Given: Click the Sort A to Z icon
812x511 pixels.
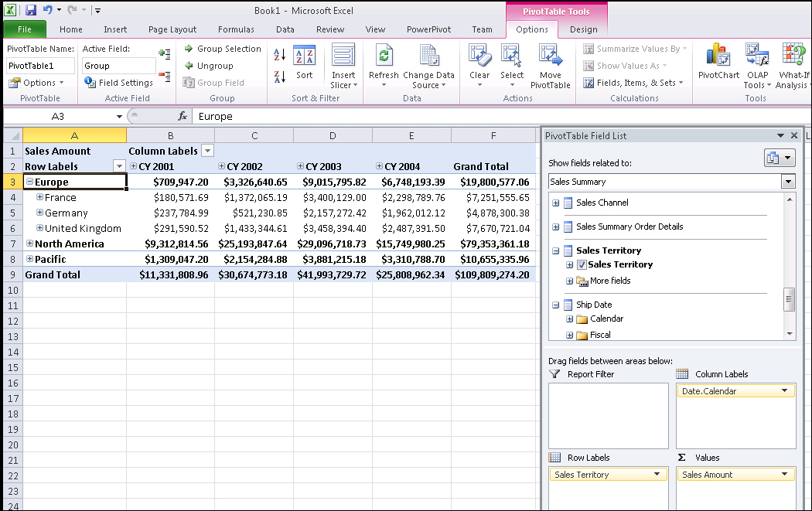Looking at the screenshot, I should [279, 56].
